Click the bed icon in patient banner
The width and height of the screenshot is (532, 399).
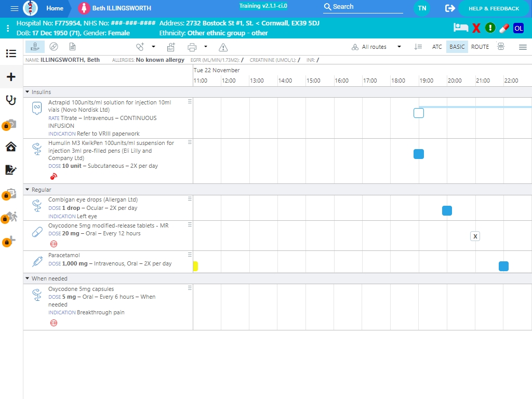tap(461, 28)
